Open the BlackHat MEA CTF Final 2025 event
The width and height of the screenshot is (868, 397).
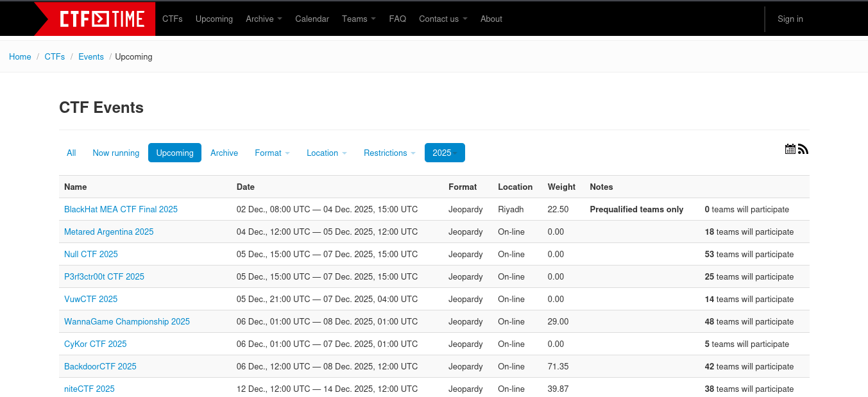coord(121,209)
